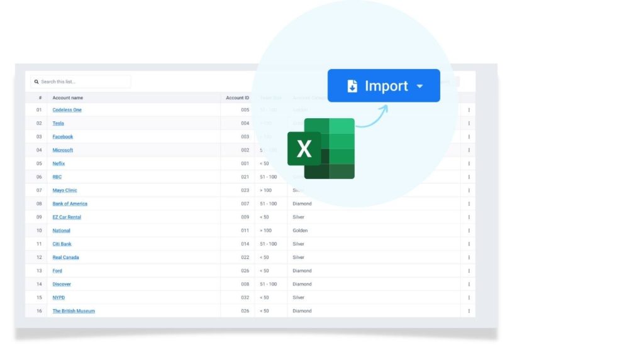Click 'Diamond' category in Bank of America row
644x345 pixels.
[302, 204]
